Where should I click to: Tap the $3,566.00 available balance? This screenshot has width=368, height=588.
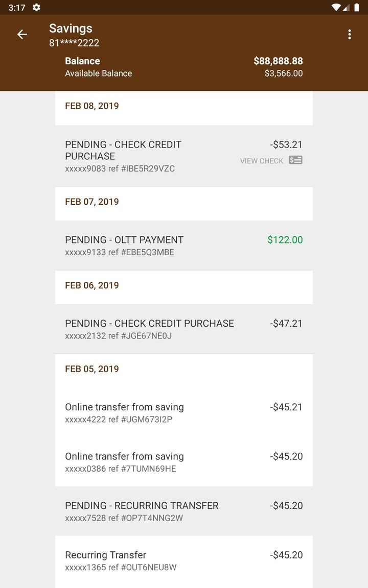[283, 73]
